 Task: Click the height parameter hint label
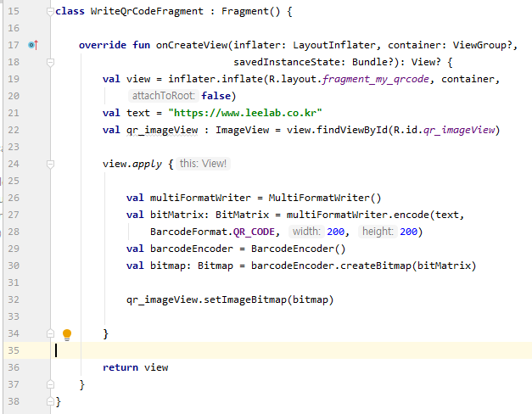pyautogui.click(x=377, y=232)
